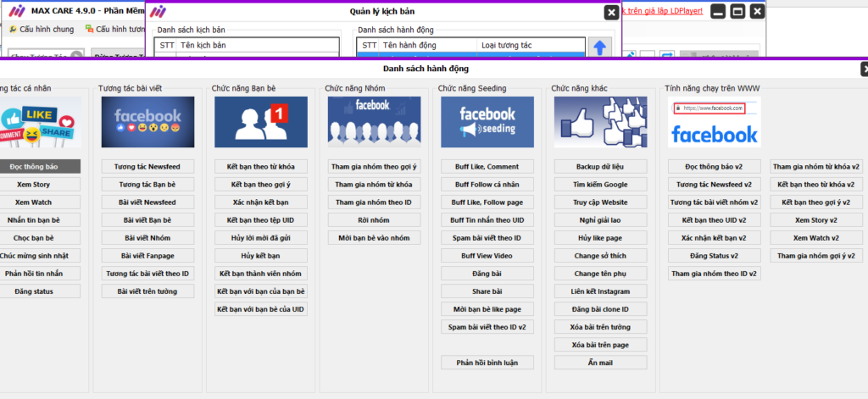Choose Bài viết trên tường
Viewport: 868px width, 399px height.
[x=147, y=291]
